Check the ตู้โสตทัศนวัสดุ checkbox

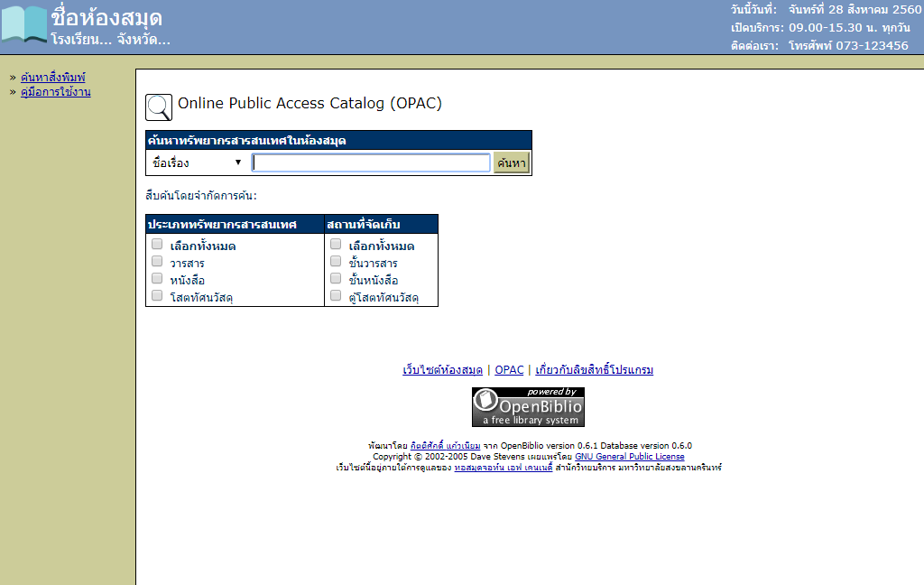click(x=336, y=295)
